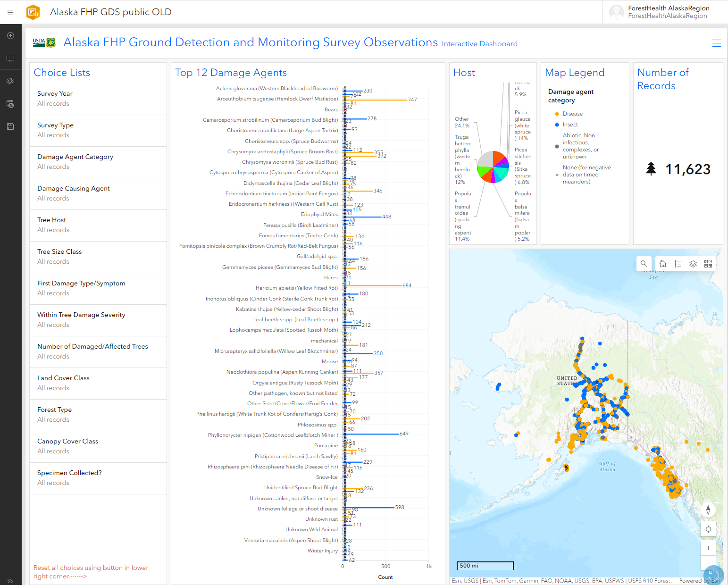This screenshot has height=585, width=728.
Task: Open the basemap gallery icon on the map
Action: tap(708, 264)
